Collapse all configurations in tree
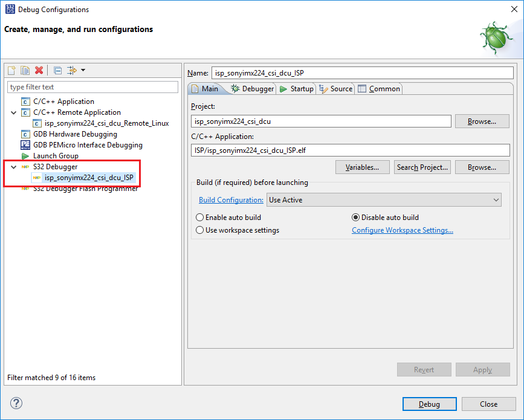The height and width of the screenshot is (420, 524). click(58, 71)
